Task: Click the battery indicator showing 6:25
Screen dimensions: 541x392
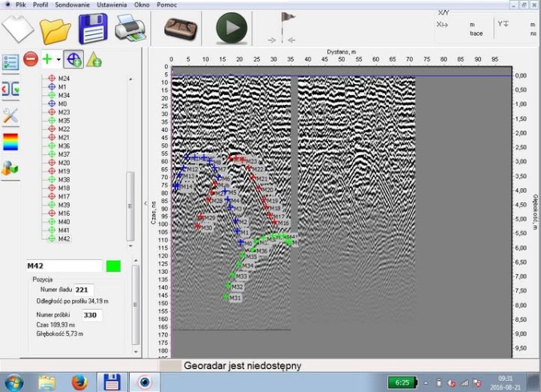Action: (403, 382)
